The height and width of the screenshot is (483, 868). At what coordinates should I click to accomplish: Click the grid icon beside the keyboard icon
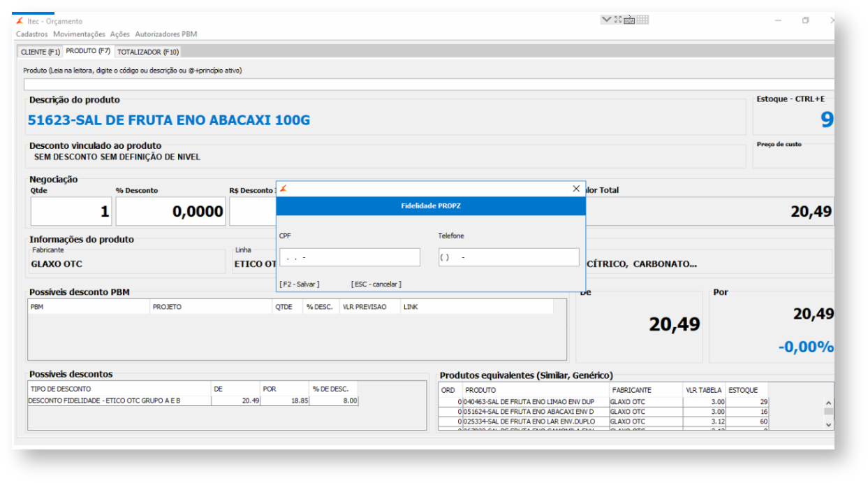[x=642, y=20]
